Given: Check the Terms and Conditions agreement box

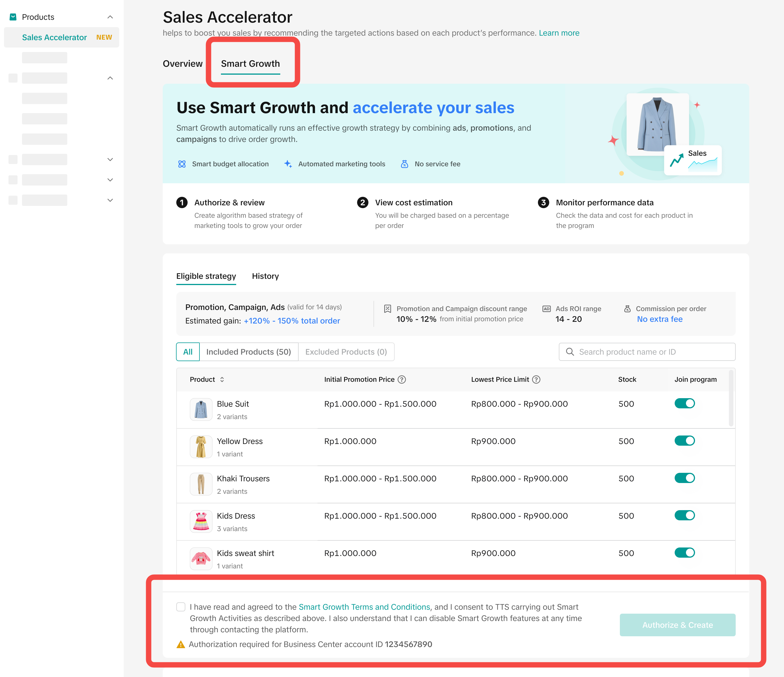Looking at the screenshot, I should (181, 607).
